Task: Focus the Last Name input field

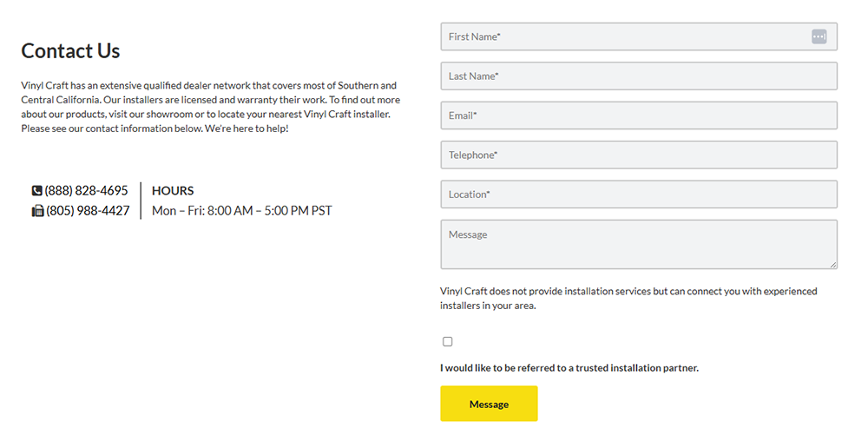Action: coord(639,76)
